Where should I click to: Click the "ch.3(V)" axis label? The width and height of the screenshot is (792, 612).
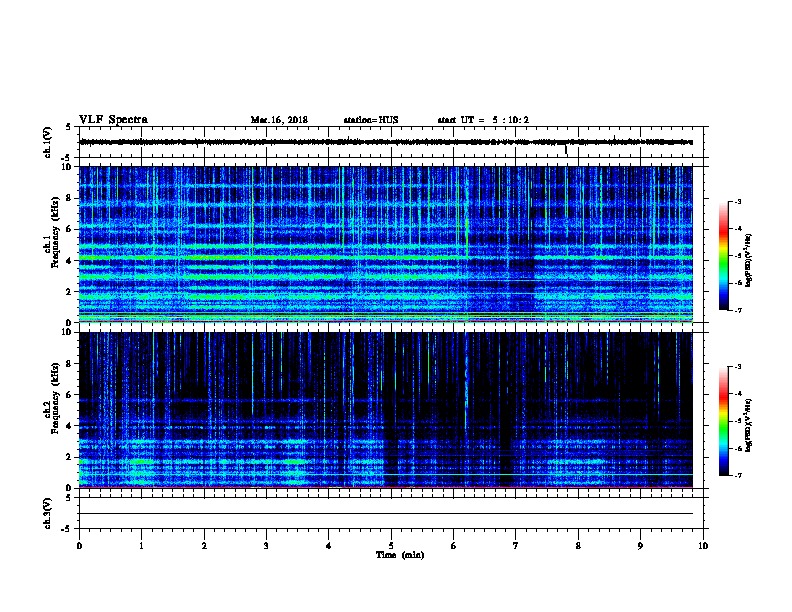click(48, 513)
